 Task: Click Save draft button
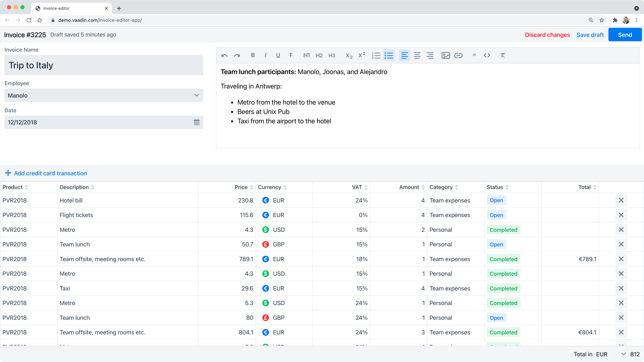click(590, 35)
